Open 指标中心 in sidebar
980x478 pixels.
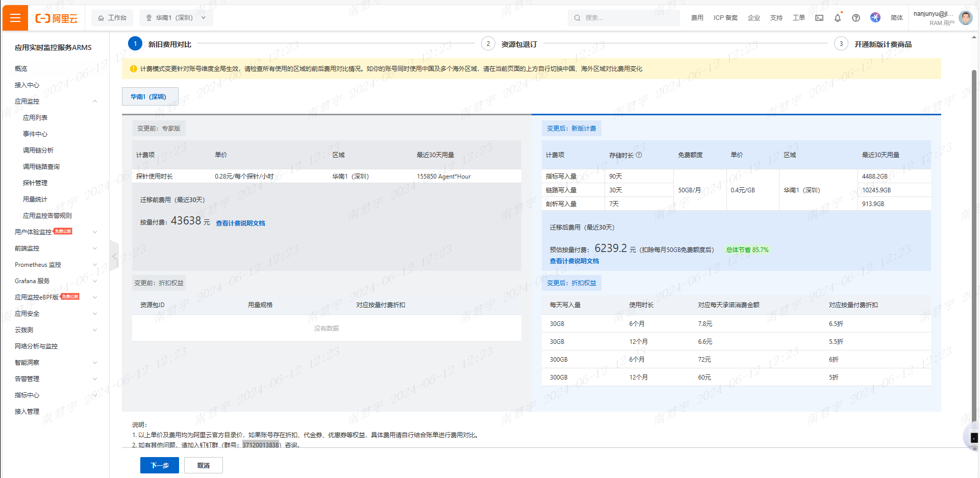pos(27,395)
